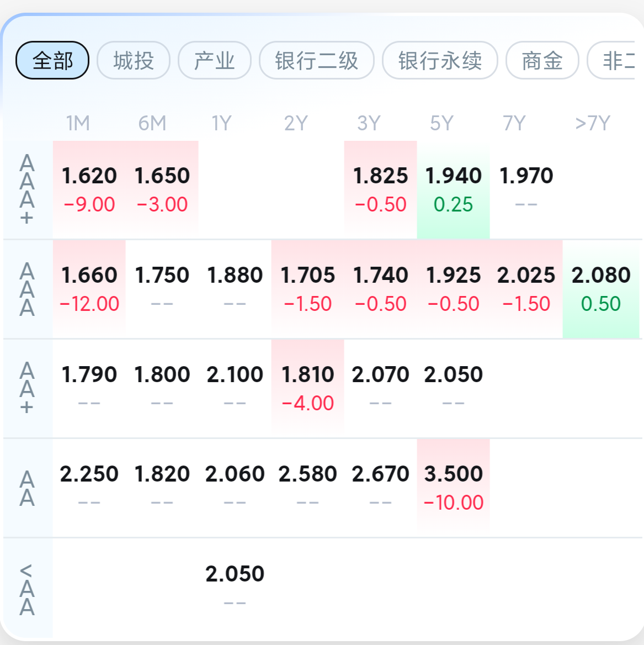Image resolution: width=644 pixels, height=645 pixels.
Task: Select the 银行永续 tab
Action: coord(440,60)
